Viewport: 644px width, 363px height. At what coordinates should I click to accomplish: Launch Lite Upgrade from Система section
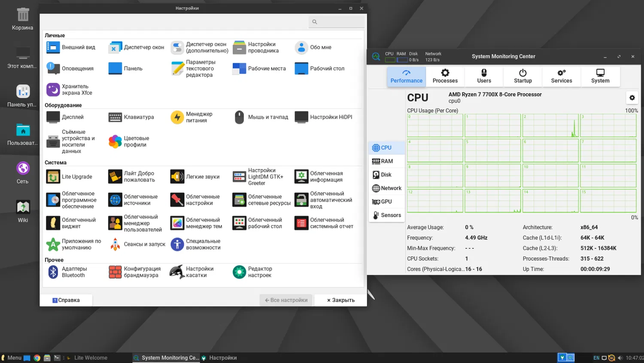point(70,176)
